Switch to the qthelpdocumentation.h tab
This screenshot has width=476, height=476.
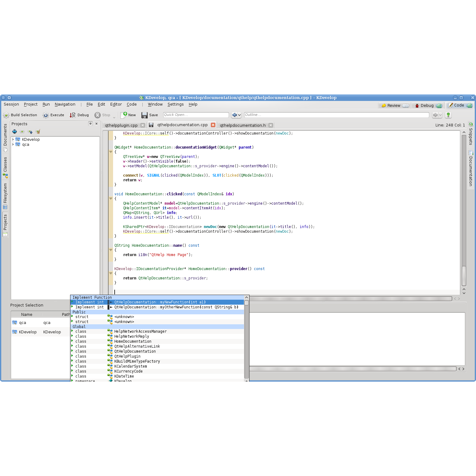click(243, 125)
